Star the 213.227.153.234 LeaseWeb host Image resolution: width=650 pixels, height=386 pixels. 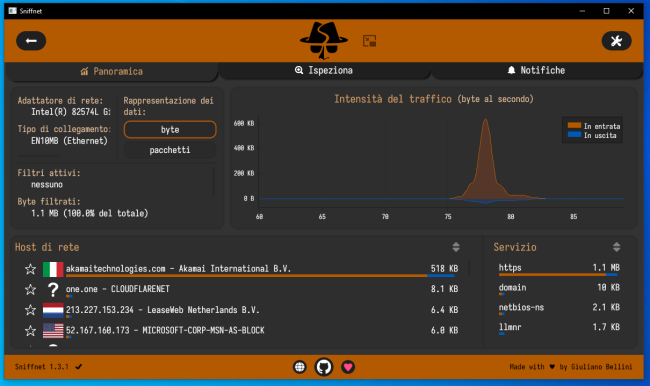(x=30, y=310)
